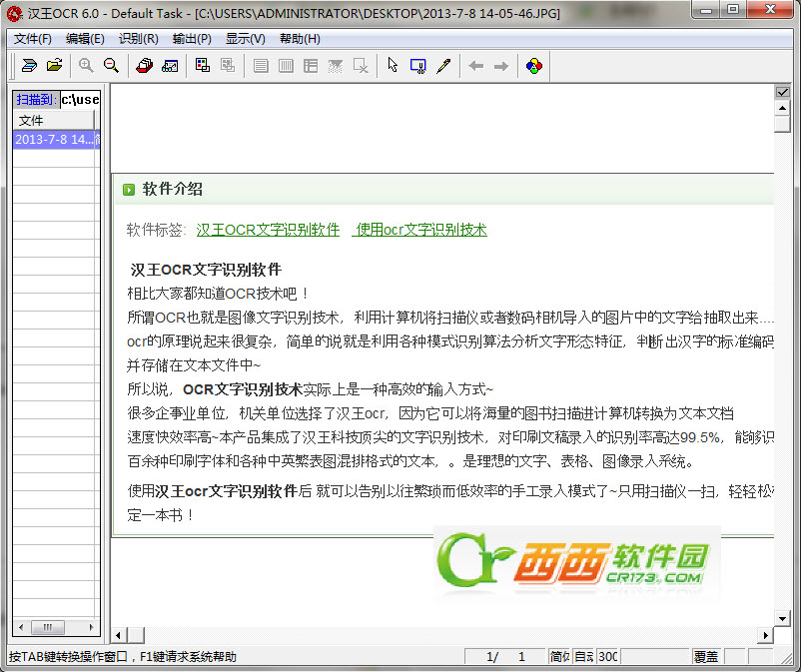Click the bold text OCR文字识别技术

pos(243,389)
